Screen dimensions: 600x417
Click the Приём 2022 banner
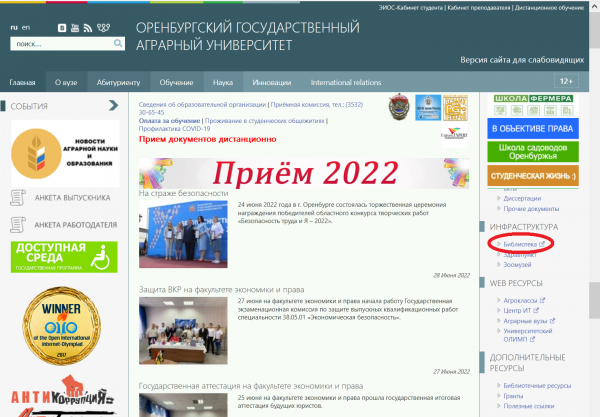[304, 173]
